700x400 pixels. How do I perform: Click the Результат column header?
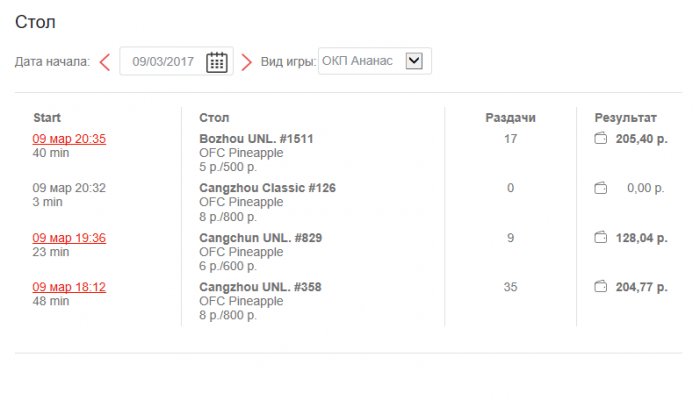point(626,118)
